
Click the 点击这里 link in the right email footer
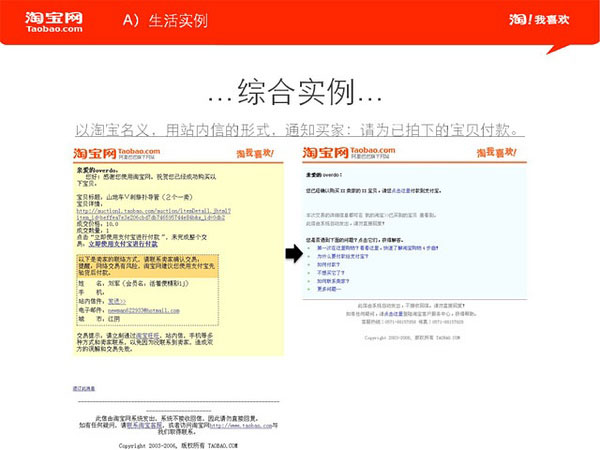[393, 314]
